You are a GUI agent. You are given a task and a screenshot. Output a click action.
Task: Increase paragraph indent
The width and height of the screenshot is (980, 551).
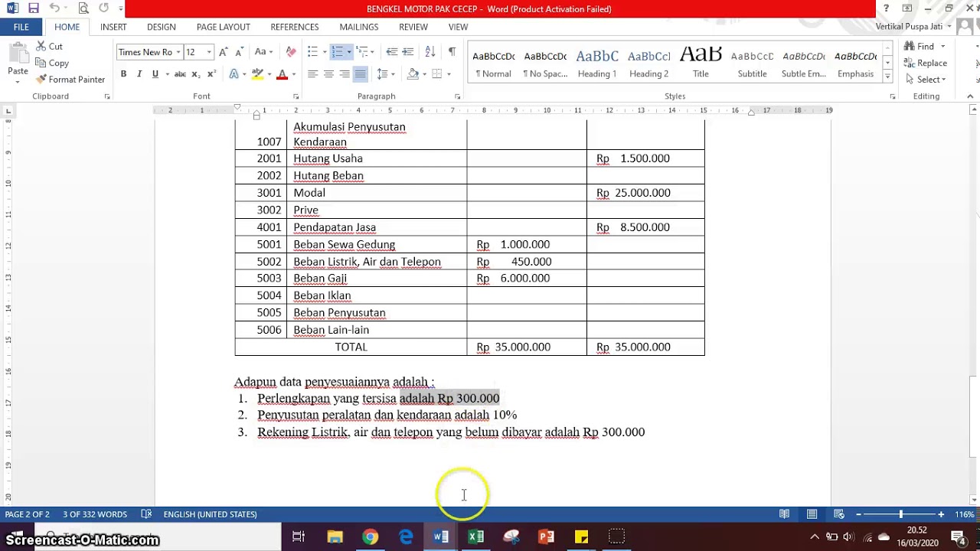pos(408,52)
